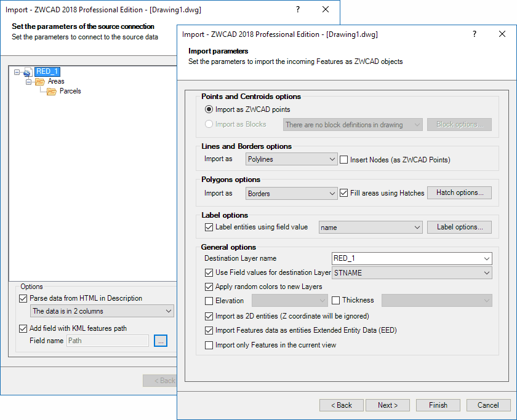
Task: Enable Import only Features in current view
Action: [x=209, y=345]
